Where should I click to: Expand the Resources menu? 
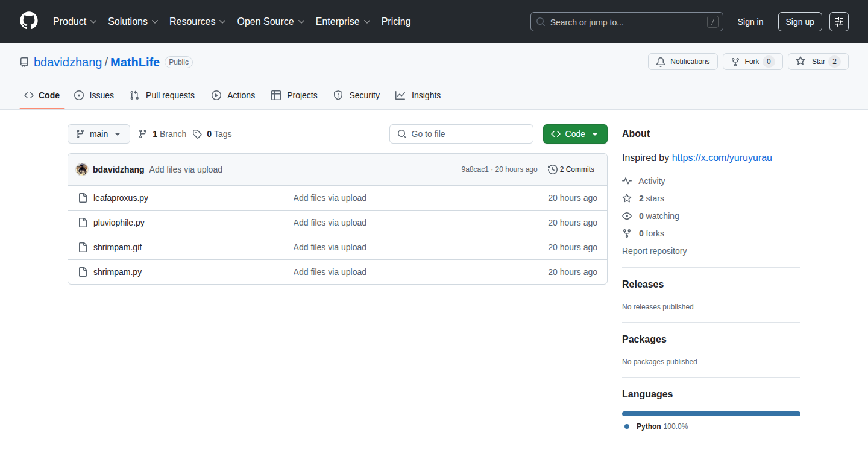(198, 22)
